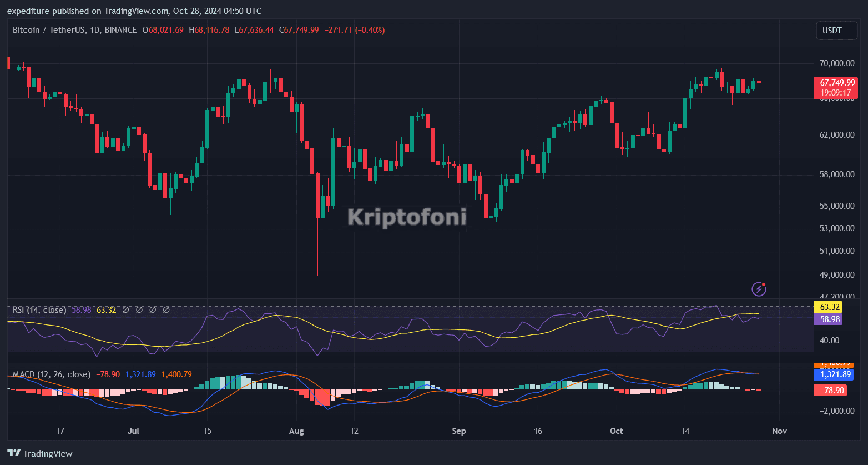Screen dimensions: 868x465
Task: Click the Sep label on the time axis
Action: [x=459, y=431]
